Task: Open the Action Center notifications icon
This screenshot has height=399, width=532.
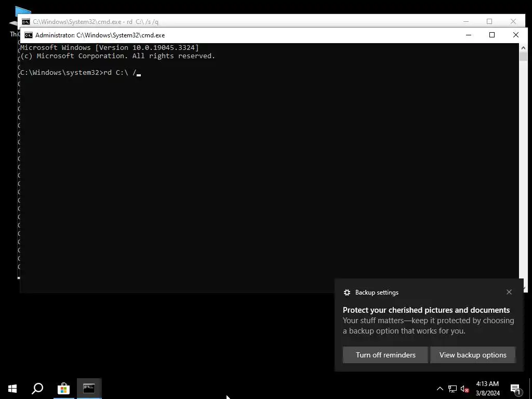Action: click(x=515, y=389)
